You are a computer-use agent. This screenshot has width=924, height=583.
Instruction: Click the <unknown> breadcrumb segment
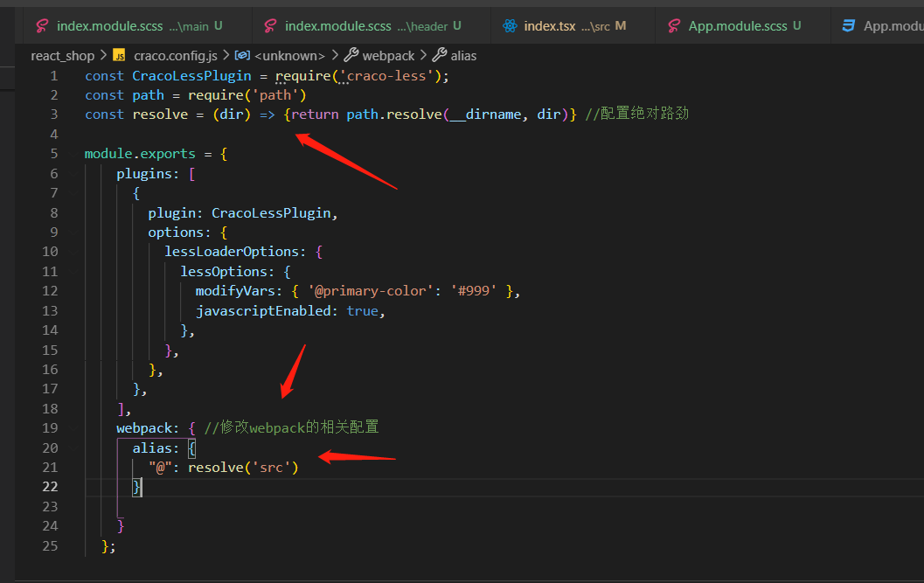point(290,56)
